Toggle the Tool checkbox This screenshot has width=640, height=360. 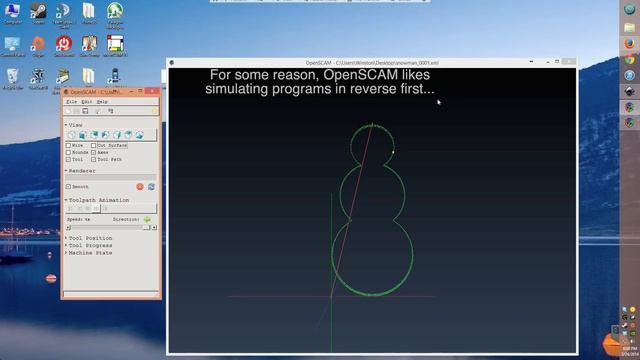tap(68, 159)
